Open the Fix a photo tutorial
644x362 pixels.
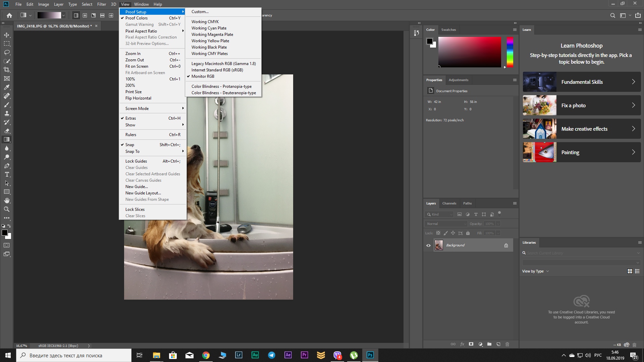click(x=581, y=105)
